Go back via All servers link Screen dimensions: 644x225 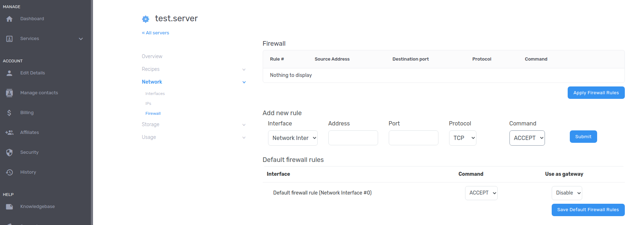155,33
